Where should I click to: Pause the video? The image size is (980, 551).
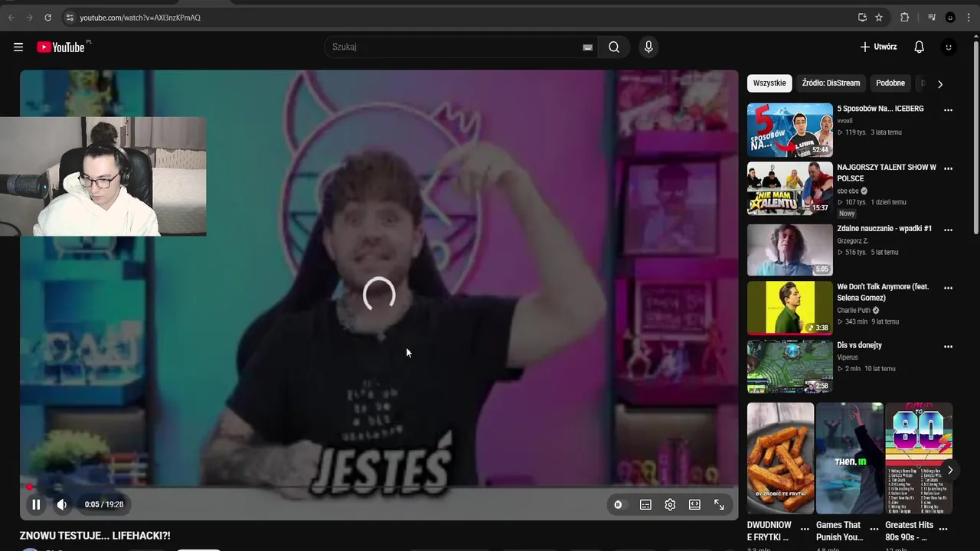pyautogui.click(x=36, y=504)
